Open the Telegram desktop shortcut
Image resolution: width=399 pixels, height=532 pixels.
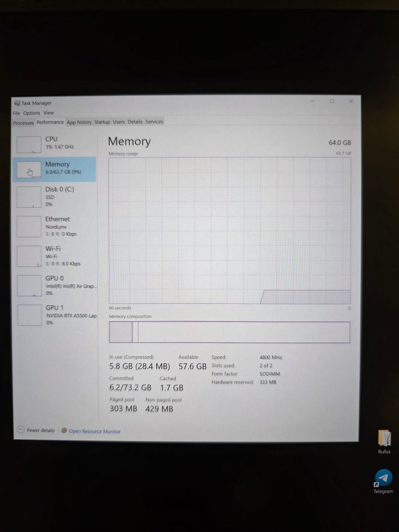pos(383,481)
